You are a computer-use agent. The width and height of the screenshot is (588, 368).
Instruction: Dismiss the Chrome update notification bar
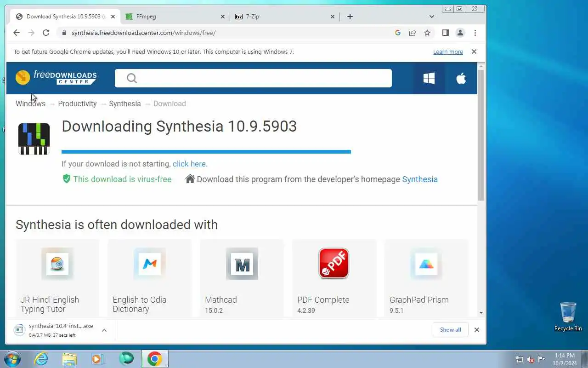(474, 52)
